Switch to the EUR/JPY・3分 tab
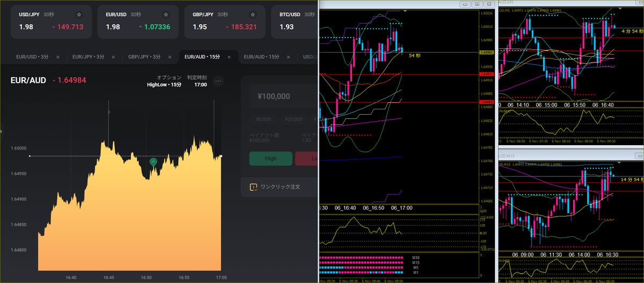 [89, 57]
